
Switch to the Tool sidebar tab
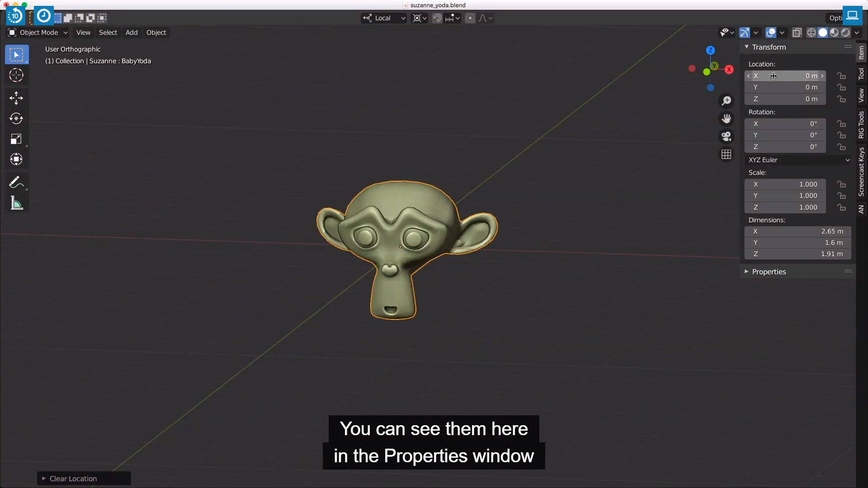(861, 74)
